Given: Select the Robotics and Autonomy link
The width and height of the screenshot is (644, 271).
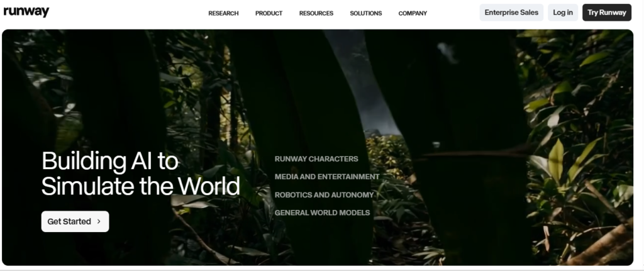Looking at the screenshot, I should click(324, 195).
